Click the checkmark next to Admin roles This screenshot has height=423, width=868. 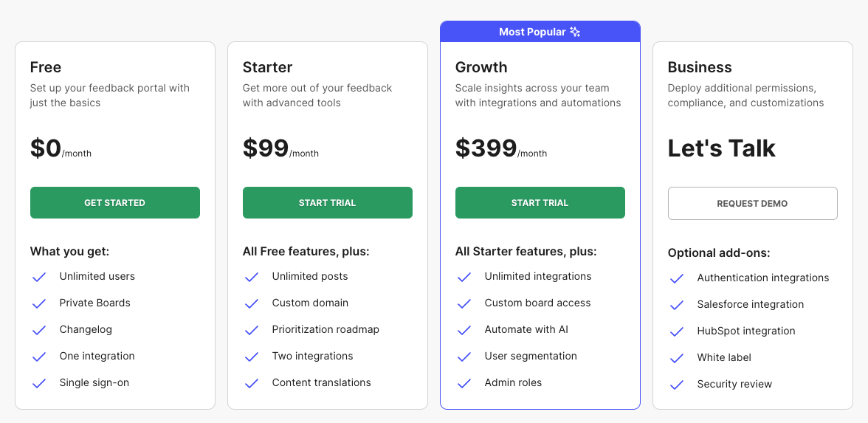pos(464,383)
